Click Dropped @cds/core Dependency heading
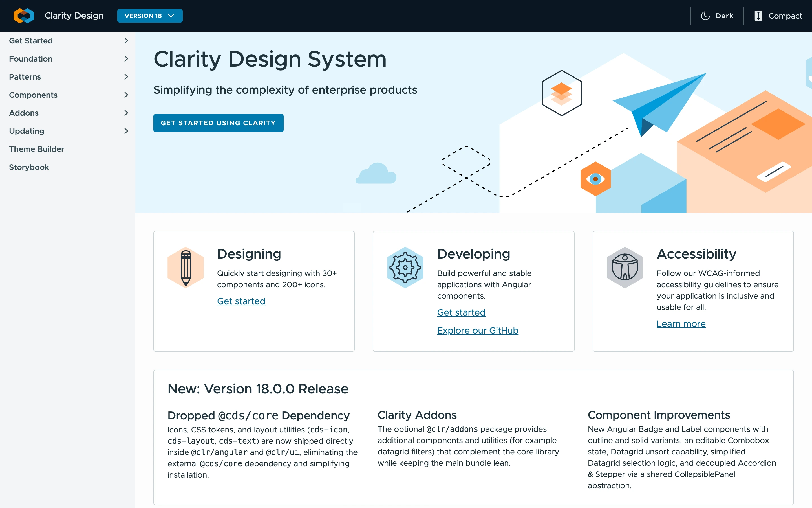The height and width of the screenshot is (508, 812). 258,416
